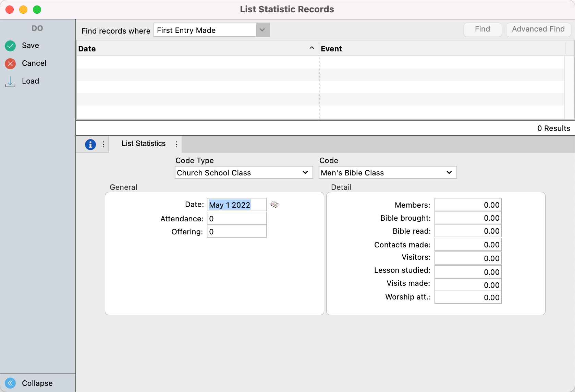Click the Attendance input field

[236, 219]
